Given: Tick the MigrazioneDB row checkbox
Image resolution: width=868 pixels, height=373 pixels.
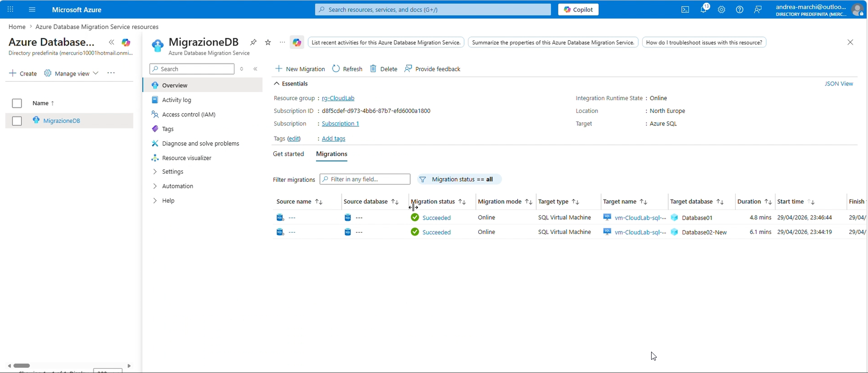Looking at the screenshot, I should point(17,121).
